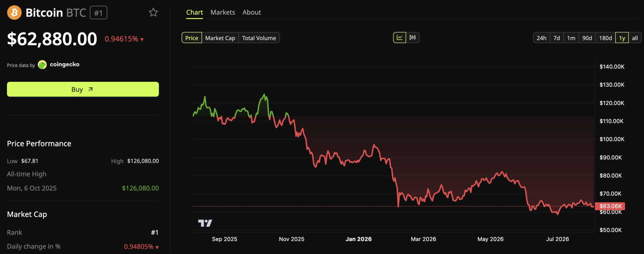Viewport: 644px width, 254px height.
Task: Open the TradingView logo on the chart
Action: [205, 223]
